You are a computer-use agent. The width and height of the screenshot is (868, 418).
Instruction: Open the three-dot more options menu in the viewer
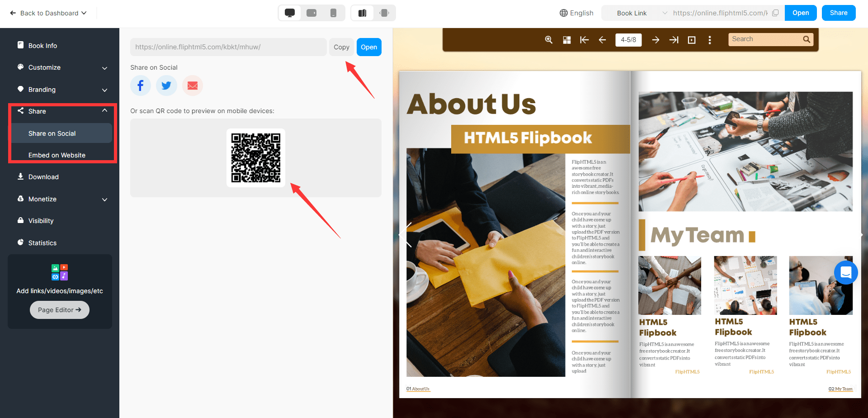(x=710, y=40)
